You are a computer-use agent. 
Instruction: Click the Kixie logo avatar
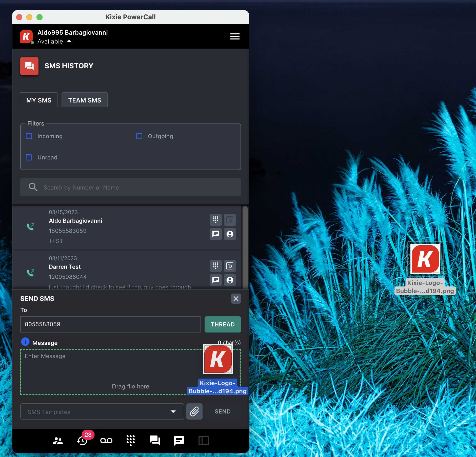[x=26, y=37]
